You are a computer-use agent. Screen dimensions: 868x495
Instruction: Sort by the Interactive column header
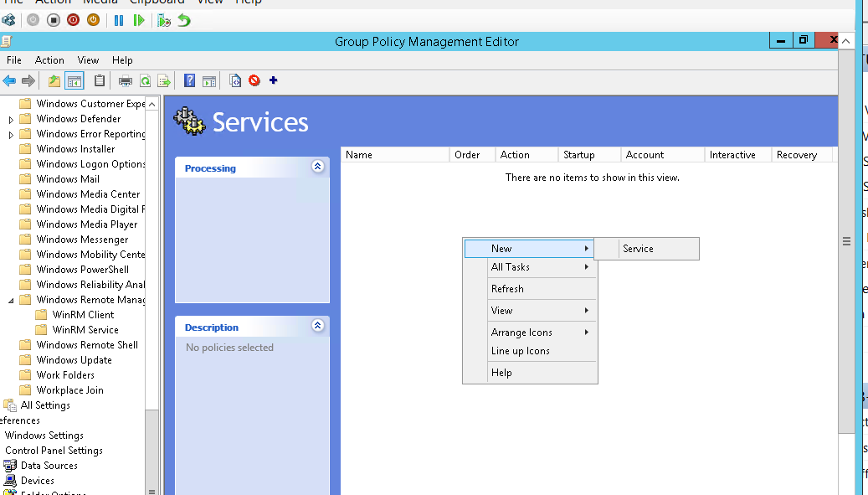[x=738, y=155]
